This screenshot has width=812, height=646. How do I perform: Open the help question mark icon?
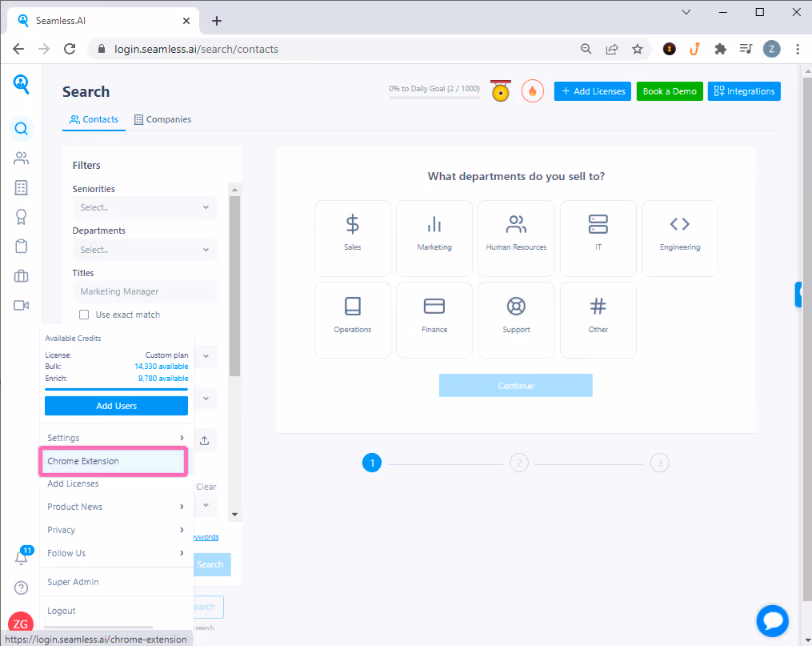(x=22, y=588)
